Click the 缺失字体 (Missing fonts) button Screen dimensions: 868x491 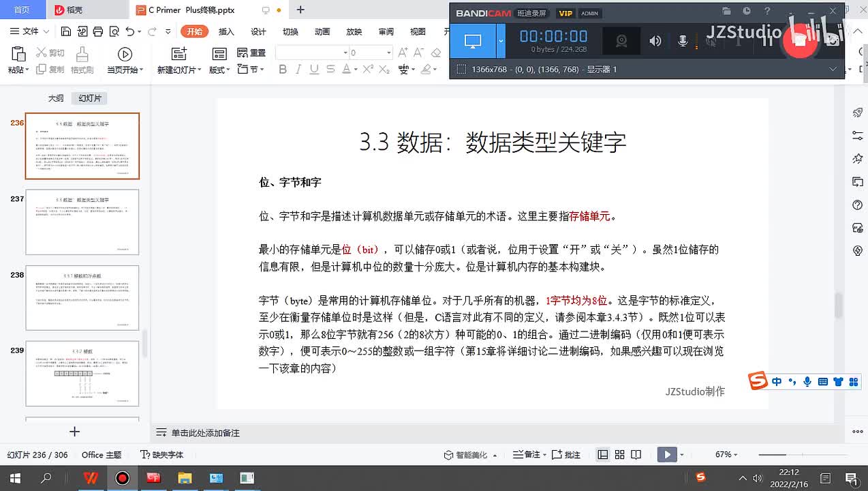pyautogui.click(x=162, y=455)
